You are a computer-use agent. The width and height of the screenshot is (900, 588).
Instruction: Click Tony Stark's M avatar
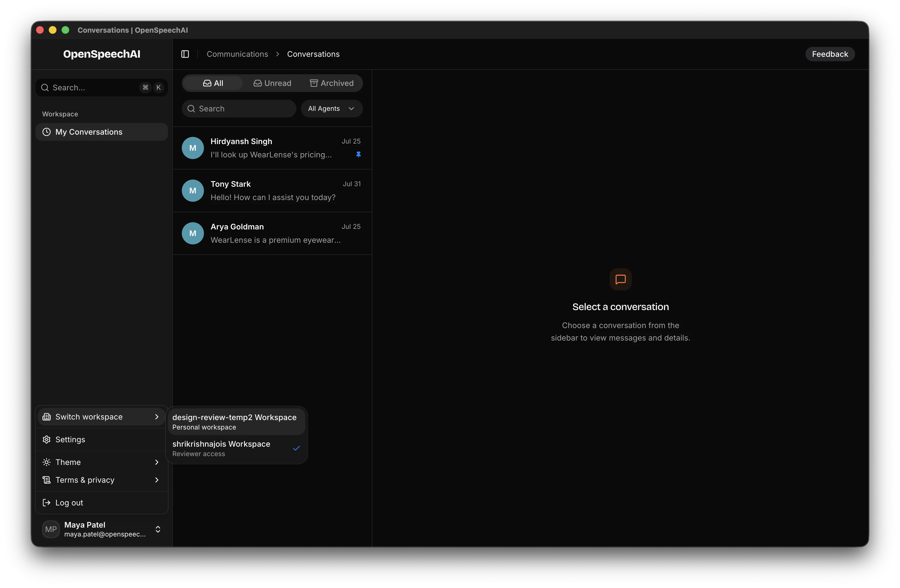[193, 191]
